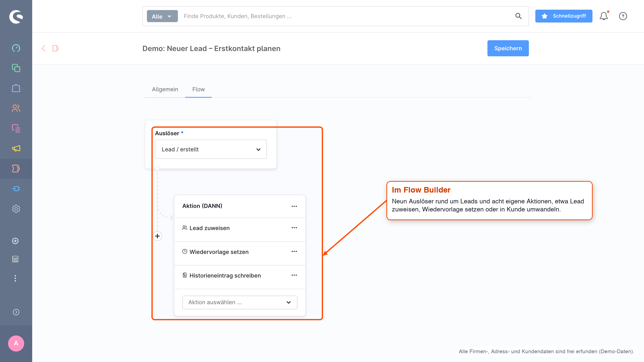Screen dimensions: 644x362
Task: Open the user avatar A menu
Action: click(x=16, y=343)
